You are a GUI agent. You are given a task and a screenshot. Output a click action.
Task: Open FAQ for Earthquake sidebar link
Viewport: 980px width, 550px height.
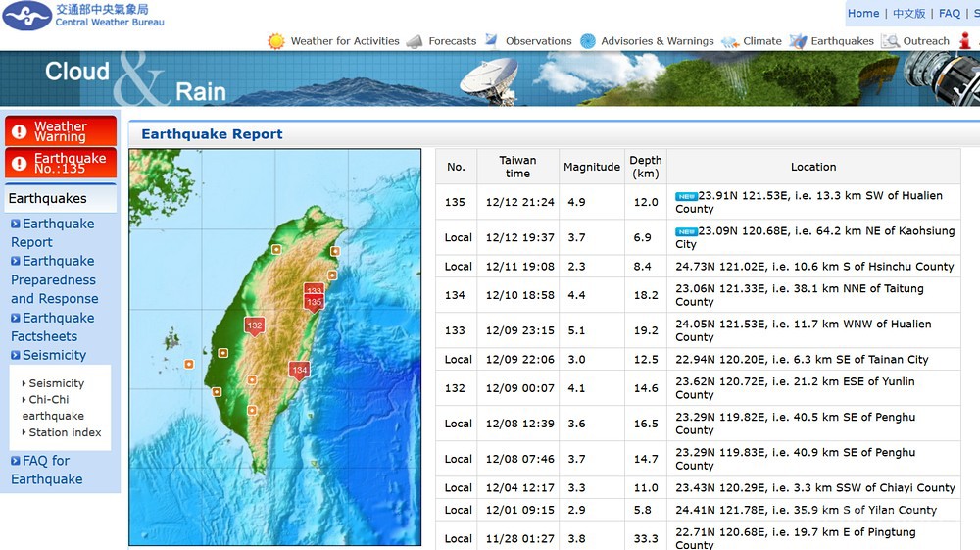click(46, 470)
